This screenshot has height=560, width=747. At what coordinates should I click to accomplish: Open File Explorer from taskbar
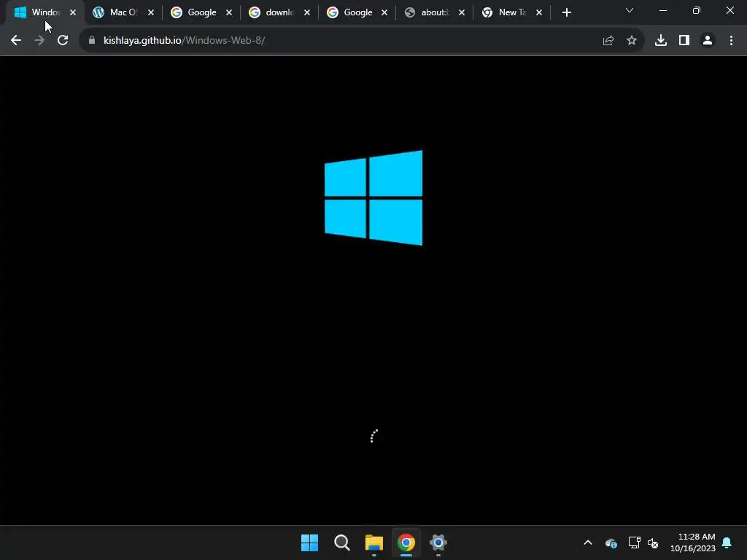374,542
